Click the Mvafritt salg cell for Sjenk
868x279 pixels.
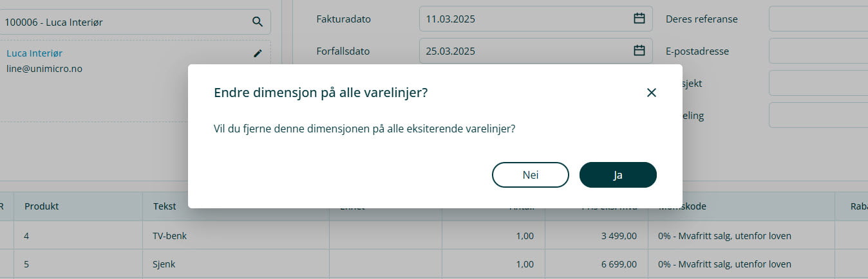tap(724, 264)
